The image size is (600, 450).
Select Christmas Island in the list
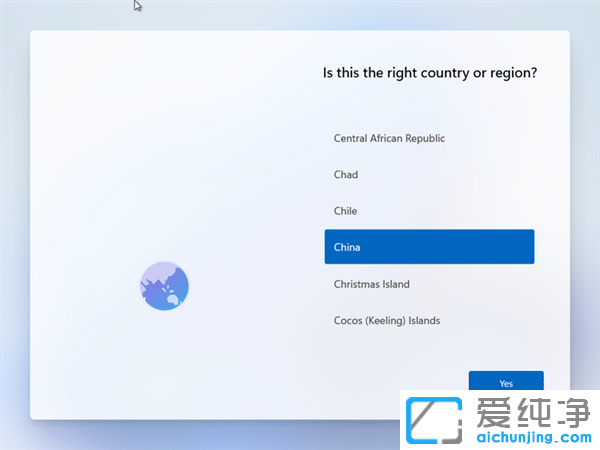(x=429, y=284)
